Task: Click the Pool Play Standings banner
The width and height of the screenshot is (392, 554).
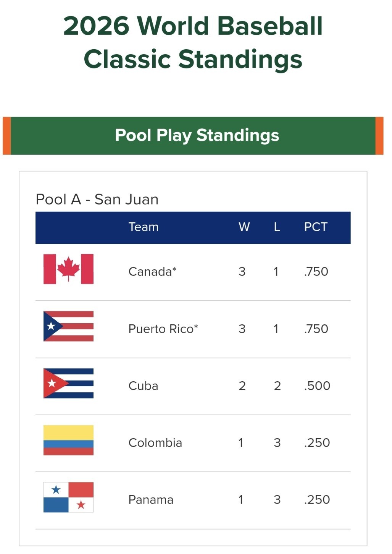Action: coord(197,136)
